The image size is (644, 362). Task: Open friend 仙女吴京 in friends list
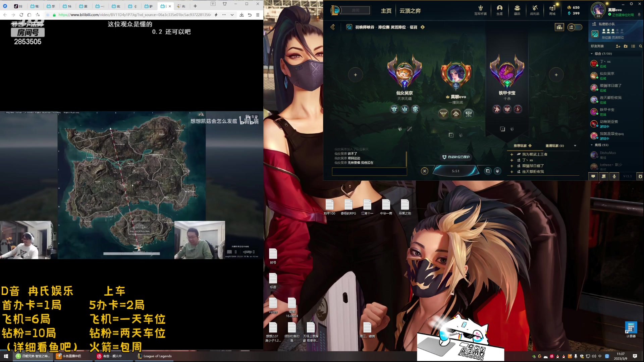tap(616, 75)
